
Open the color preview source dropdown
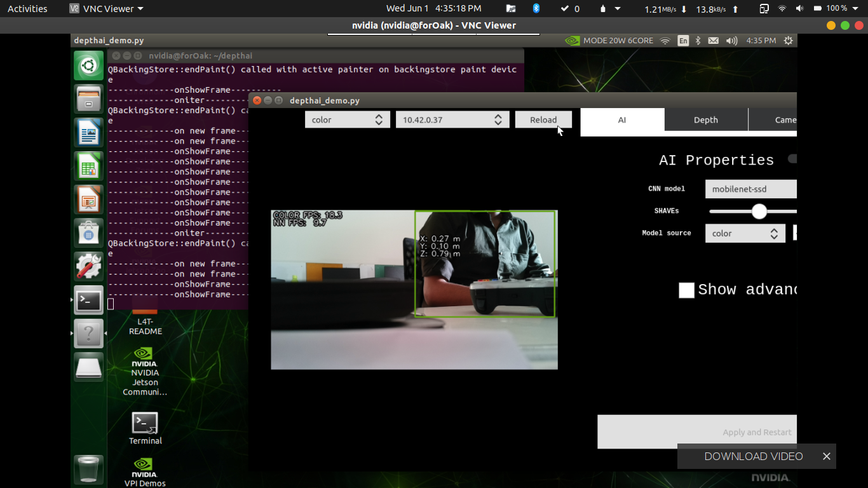point(347,119)
